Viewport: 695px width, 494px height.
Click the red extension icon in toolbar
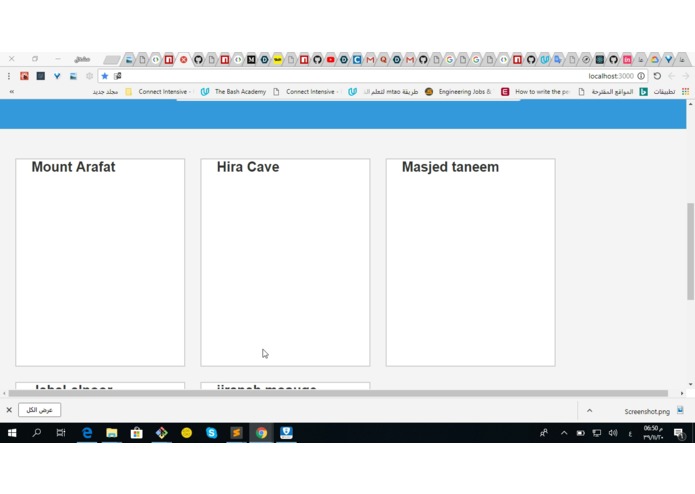pyautogui.click(x=24, y=76)
